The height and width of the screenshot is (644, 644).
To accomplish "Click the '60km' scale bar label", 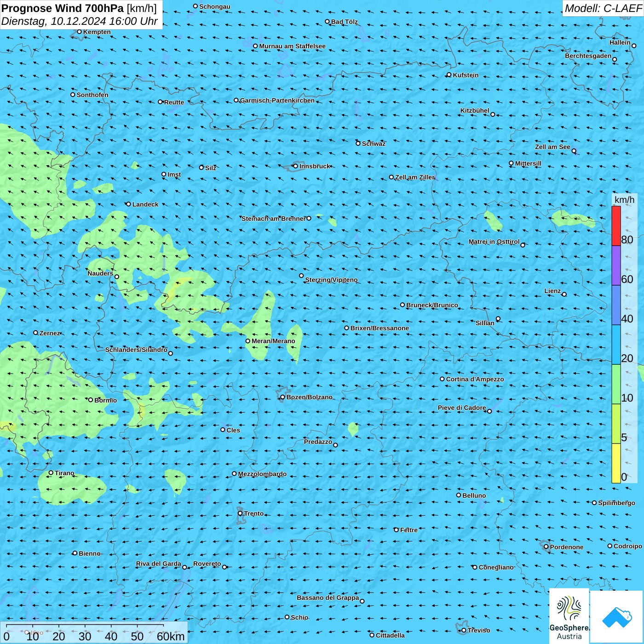I will point(171,636).
